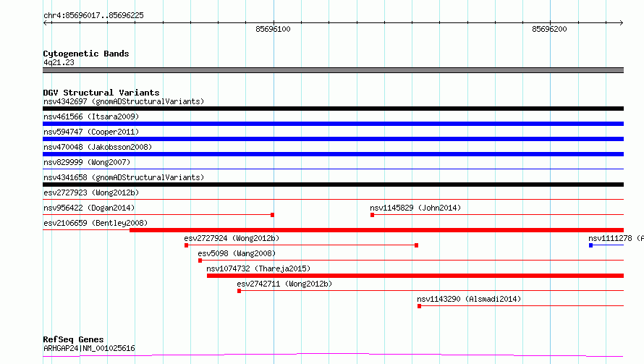Open variant nsv1074732 (Thareja2015)

tap(258, 268)
